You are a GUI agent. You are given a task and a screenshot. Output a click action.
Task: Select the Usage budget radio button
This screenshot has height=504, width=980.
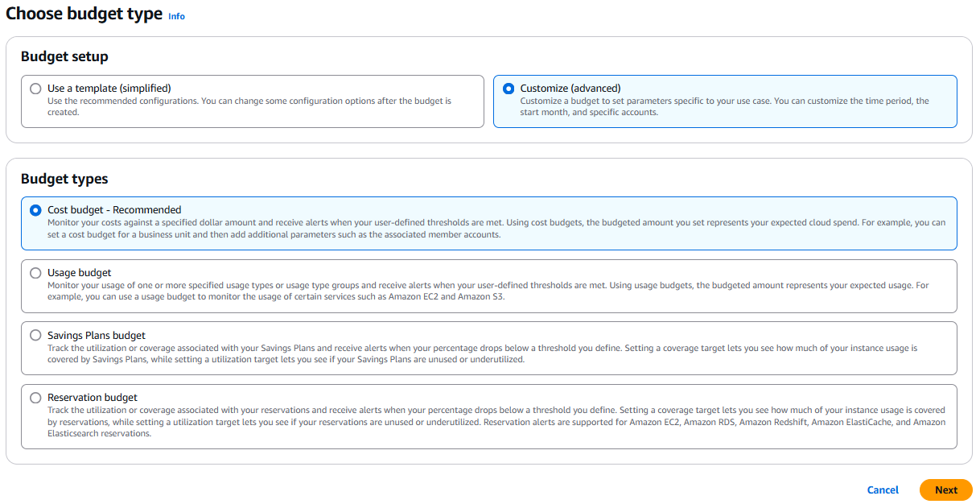[35, 273]
